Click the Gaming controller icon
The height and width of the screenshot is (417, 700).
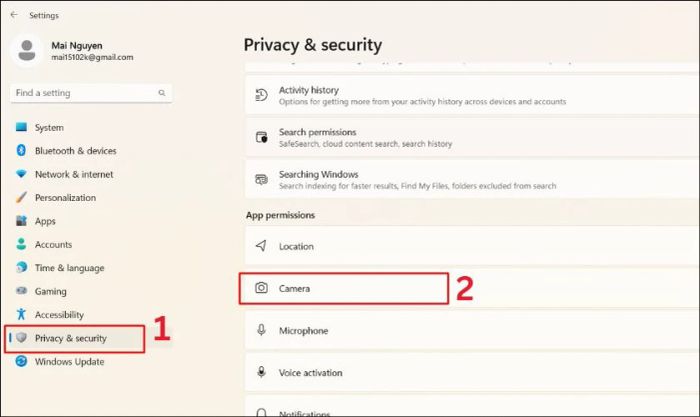(x=21, y=291)
